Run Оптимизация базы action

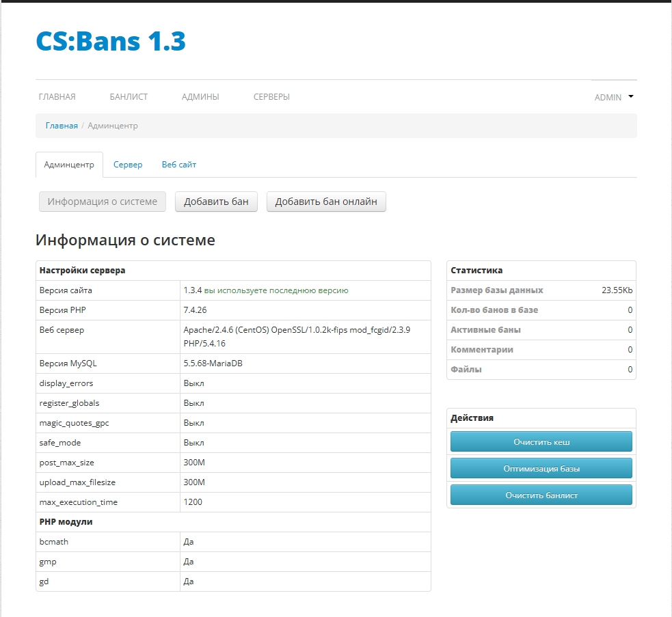(541, 469)
